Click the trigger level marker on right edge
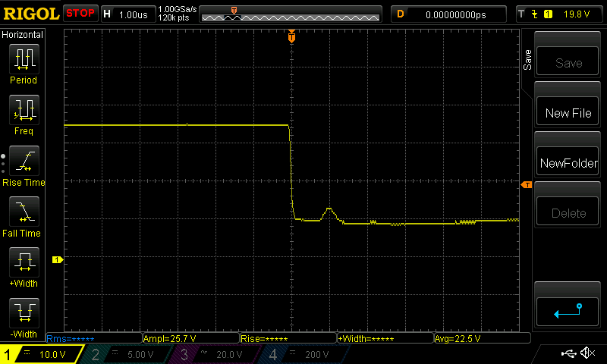Viewport: 607px width, 364px height. click(x=527, y=185)
